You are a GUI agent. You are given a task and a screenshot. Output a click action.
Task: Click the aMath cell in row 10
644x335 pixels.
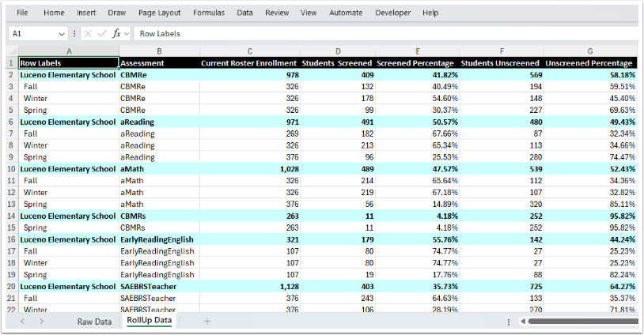[x=159, y=169]
